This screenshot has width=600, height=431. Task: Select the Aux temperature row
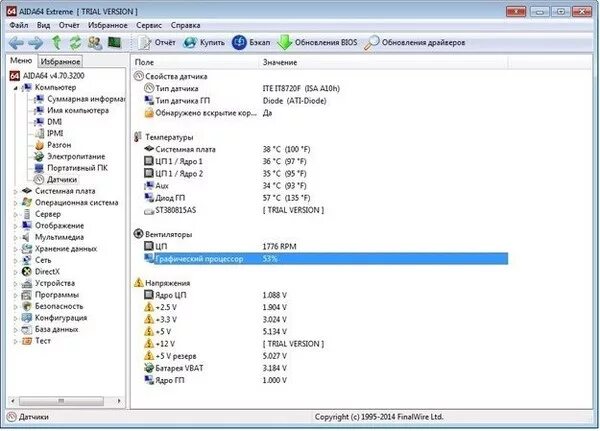click(x=326, y=186)
